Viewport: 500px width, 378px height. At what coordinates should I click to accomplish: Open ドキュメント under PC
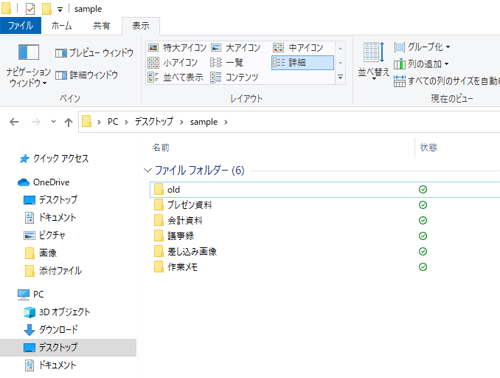click(x=51, y=365)
